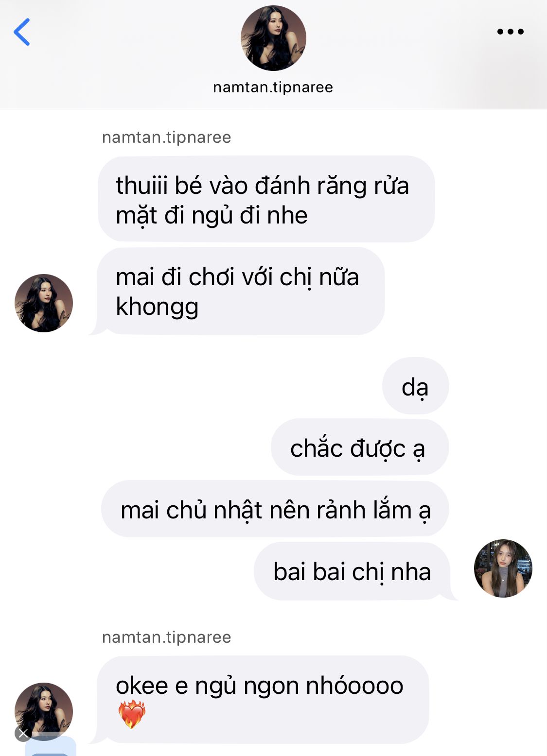Screen dimensions: 547x756
Task: Tap the namtan.tipnaree username in header
Action: (x=273, y=87)
